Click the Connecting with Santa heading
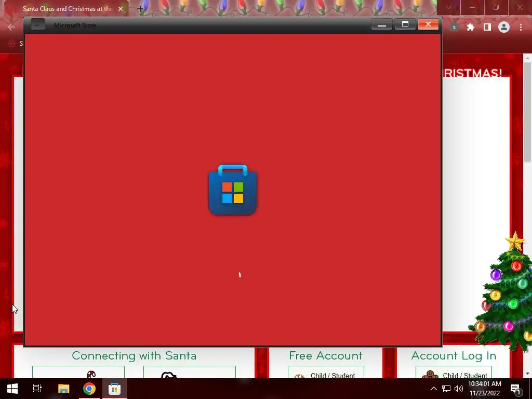This screenshot has height=399, width=532. tap(135, 355)
